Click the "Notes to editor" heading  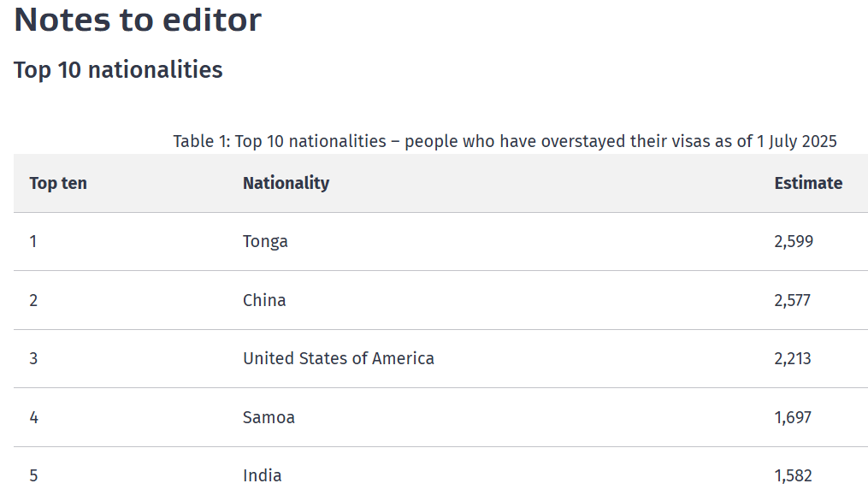click(x=138, y=20)
